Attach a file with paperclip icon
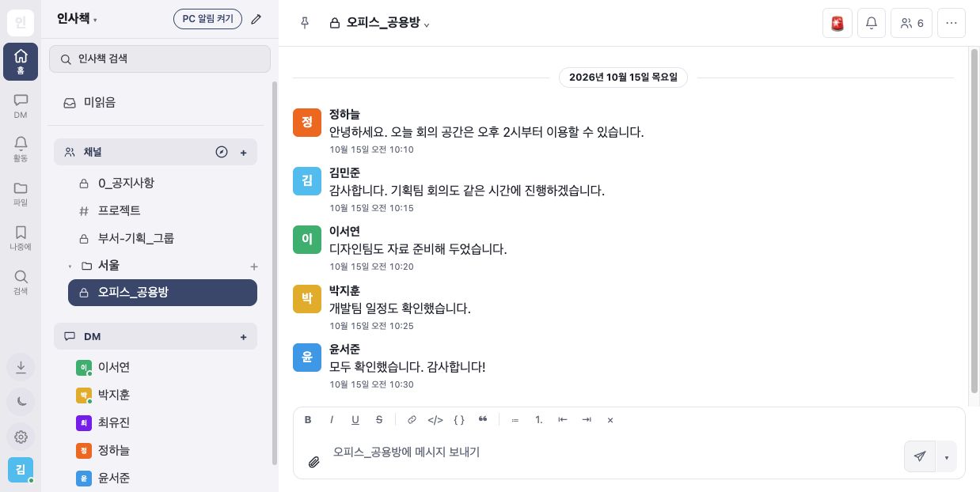Screen dimensions: 980x492 tap(314, 462)
